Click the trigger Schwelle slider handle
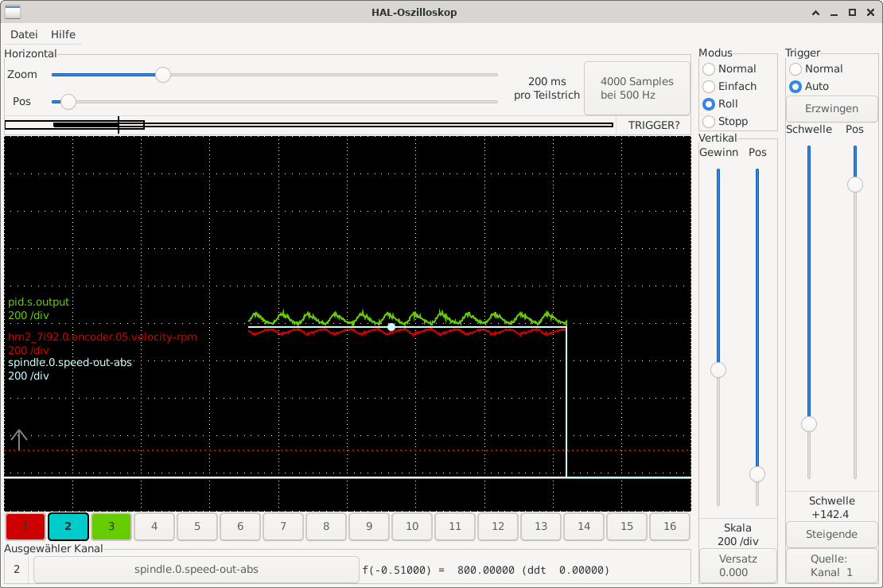The height and width of the screenshot is (588, 883). [x=809, y=424]
